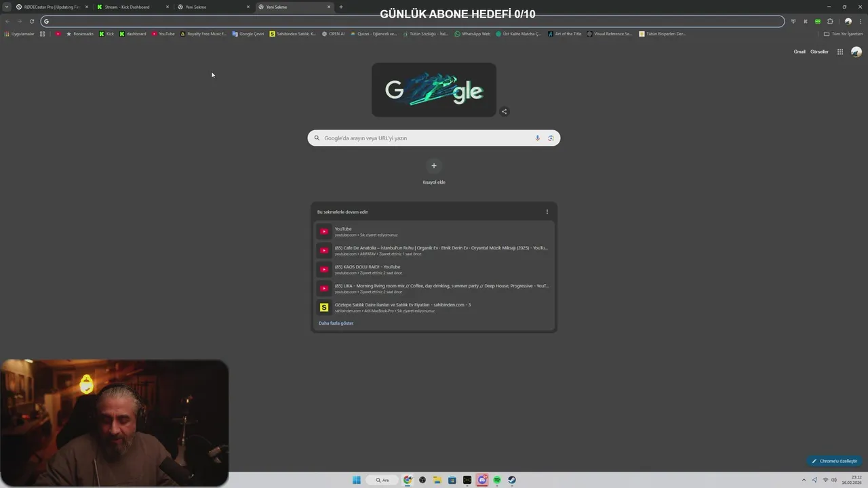This screenshot has width=868, height=488.
Task: Open Tütün Sözlüğü bookmark
Action: click(x=426, y=34)
